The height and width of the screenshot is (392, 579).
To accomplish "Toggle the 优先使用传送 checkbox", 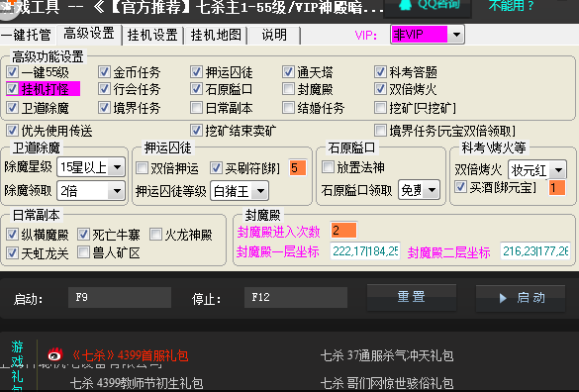I will click(12, 130).
